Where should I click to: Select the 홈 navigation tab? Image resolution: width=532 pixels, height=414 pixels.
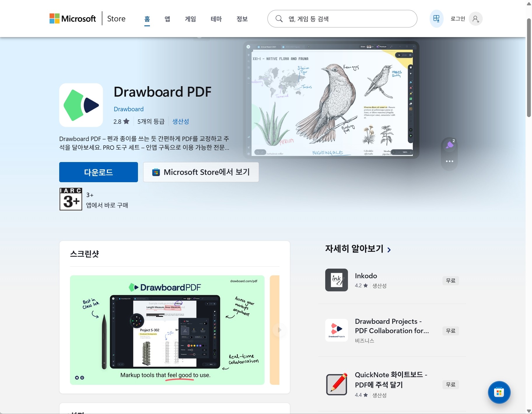(147, 19)
